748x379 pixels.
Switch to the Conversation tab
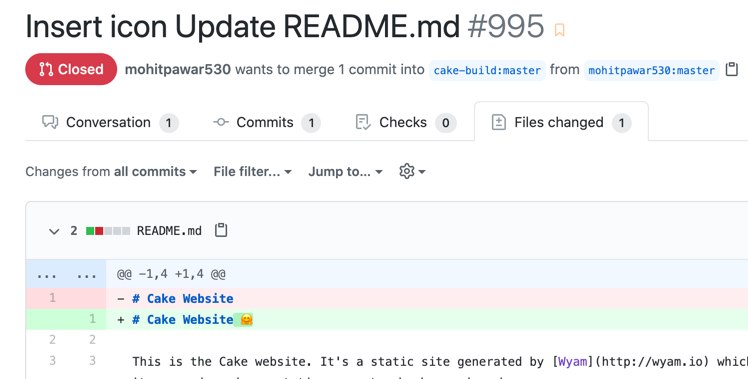click(x=110, y=123)
